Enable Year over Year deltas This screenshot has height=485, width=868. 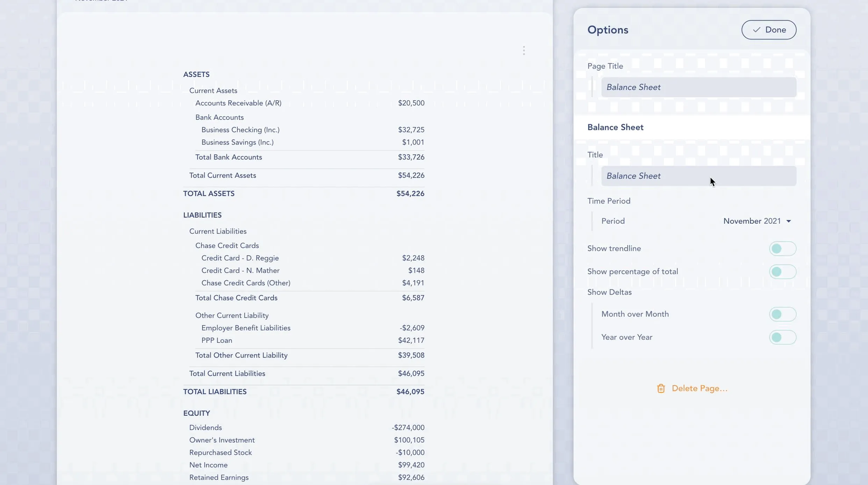pos(782,338)
